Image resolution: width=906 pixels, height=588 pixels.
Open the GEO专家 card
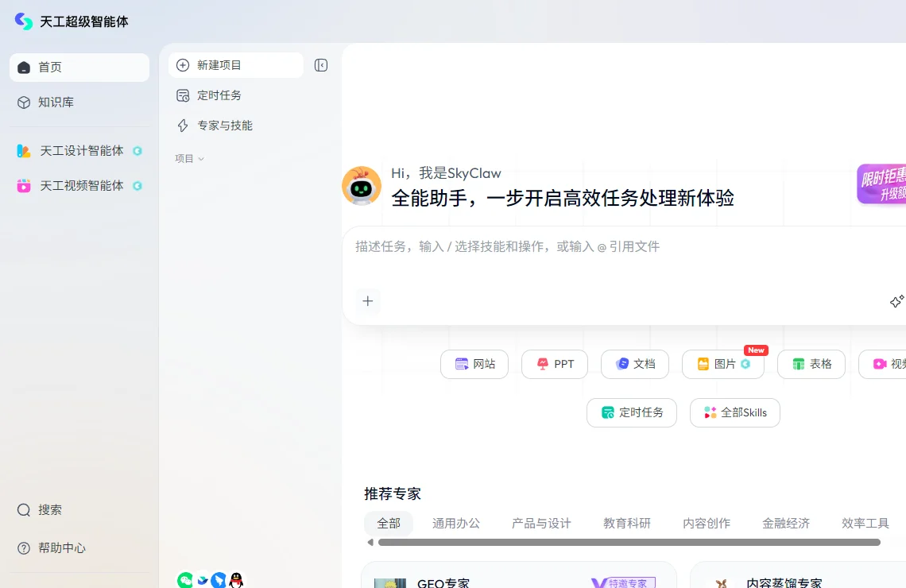(x=519, y=574)
